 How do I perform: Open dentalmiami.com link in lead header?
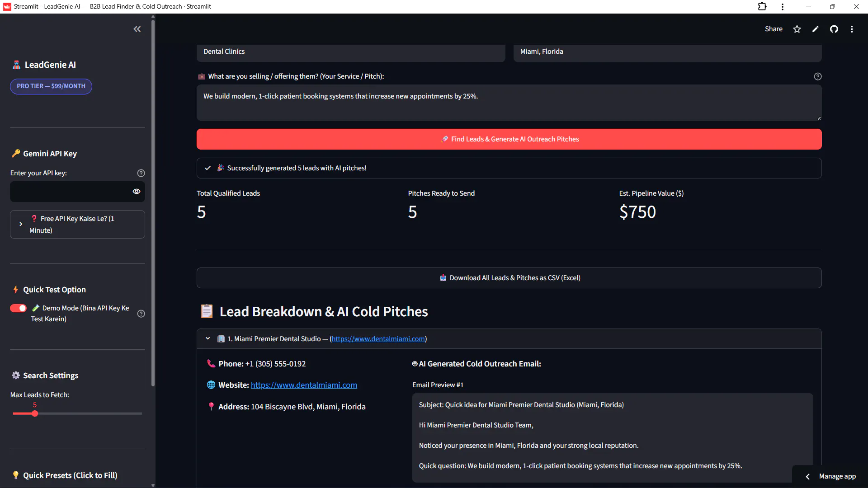[x=378, y=339]
